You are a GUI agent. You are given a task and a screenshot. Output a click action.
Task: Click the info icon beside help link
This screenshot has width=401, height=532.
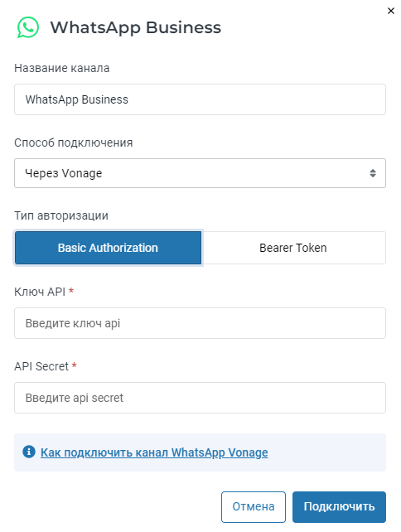pyautogui.click(x=29, y=452)
